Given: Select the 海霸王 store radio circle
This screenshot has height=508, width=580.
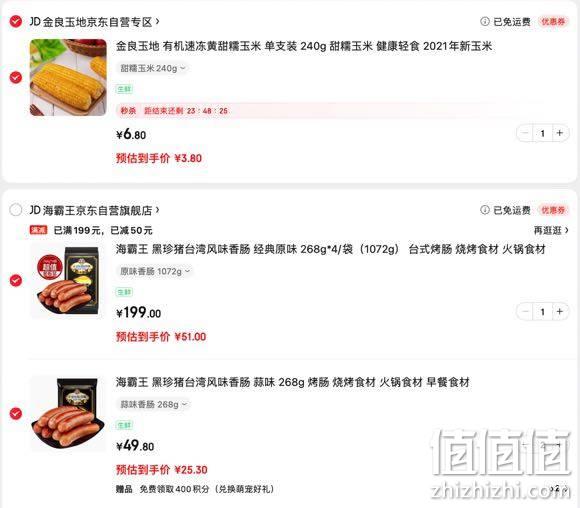Looking at the screenshot, I should coord(16,210).
